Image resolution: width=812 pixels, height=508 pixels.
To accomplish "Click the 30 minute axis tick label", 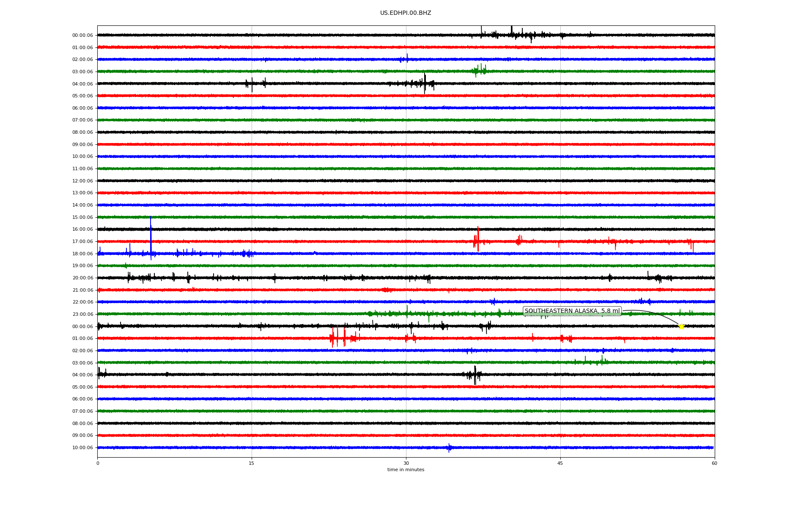I will [x=406, y=464].
